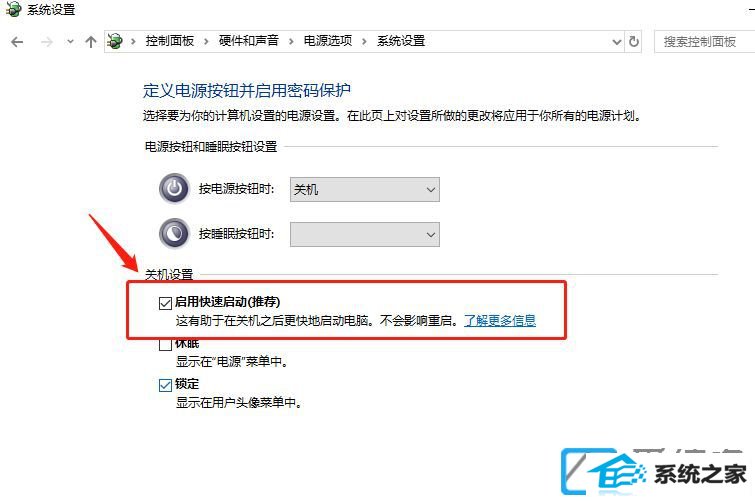The width and height of the screenshot is (755, 501).
Task: Click the address bar control panel icon
Action: pyautogui.click(x=115, y=41)
